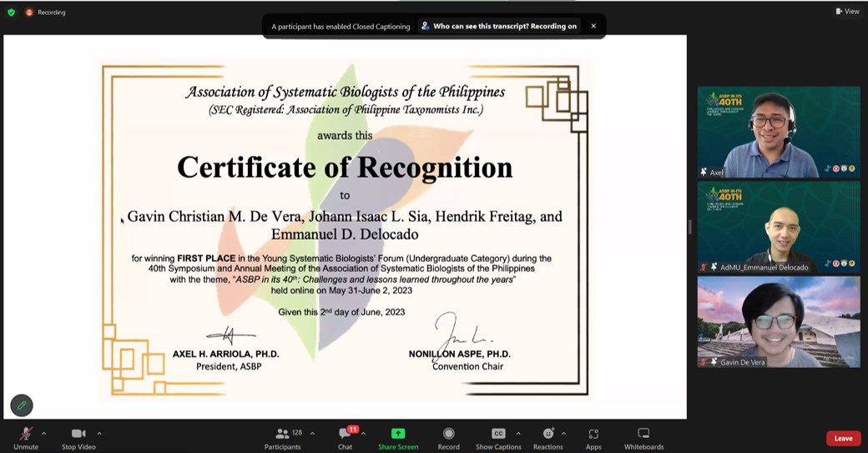Dismiss the closed captioning notification
The height and width of the screenshot is (453, 868).
pos(593,26)
